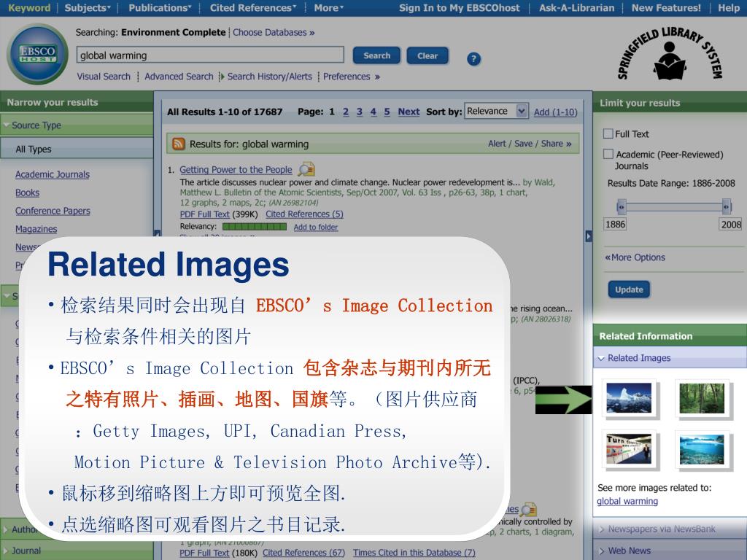Screen dimensions: 747x560
Task: Filter by Magazines source type
Action: click(x=36, y=228)
